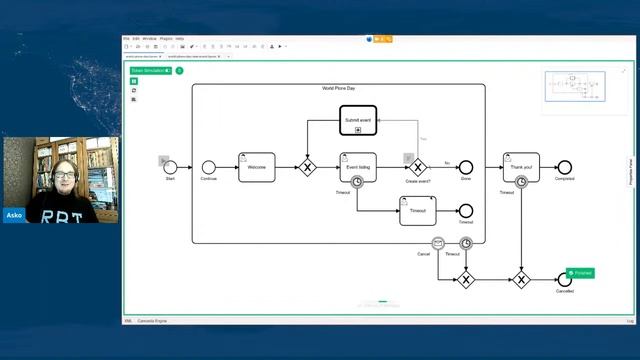The height and width of the screenshot is (360, 640).
Task: Click the align elements right icon
Action: (x=221, y=47)
